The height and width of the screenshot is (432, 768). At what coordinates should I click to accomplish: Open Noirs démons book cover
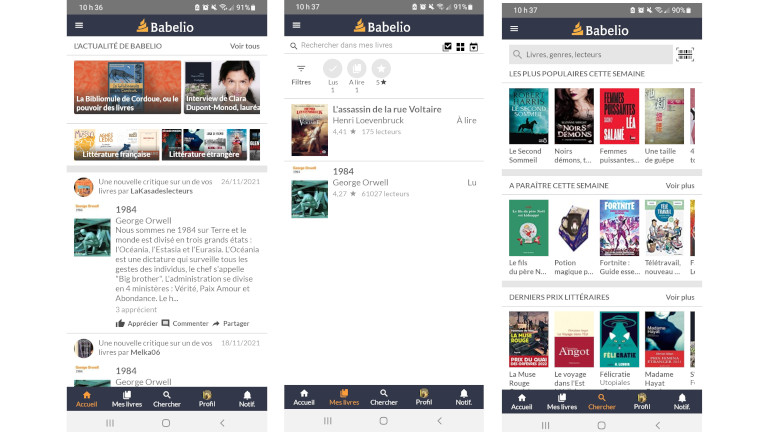(x=574, y=116)
